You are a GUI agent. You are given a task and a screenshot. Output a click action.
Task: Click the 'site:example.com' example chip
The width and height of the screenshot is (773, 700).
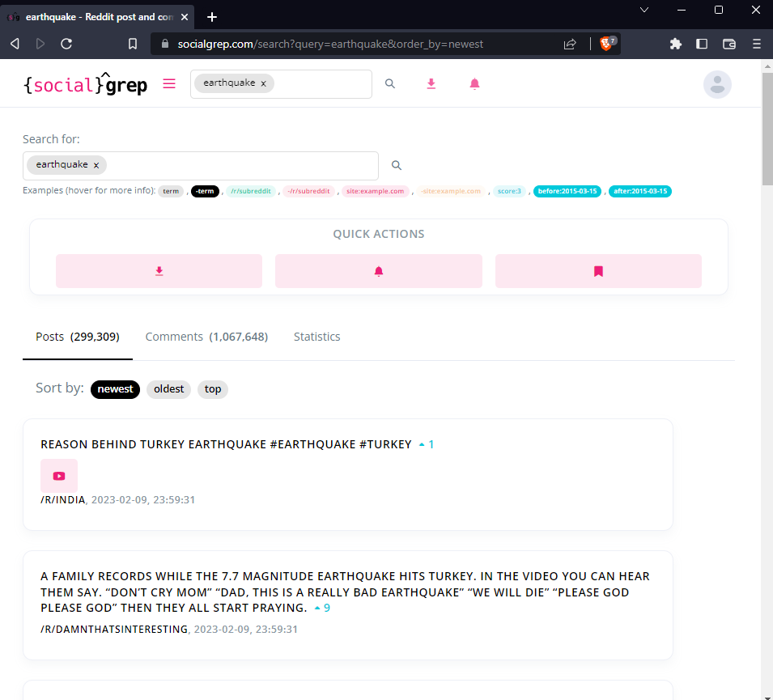375,191
